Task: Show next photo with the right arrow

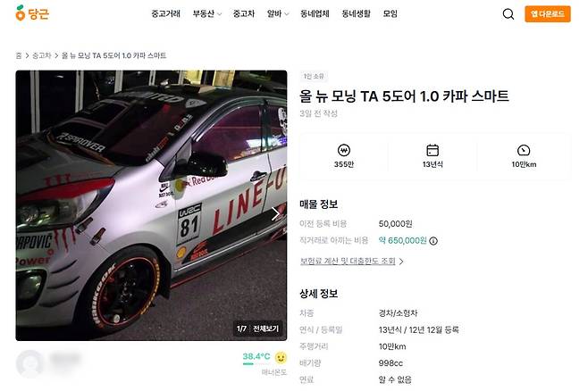Action: click(x=275, y=214)
